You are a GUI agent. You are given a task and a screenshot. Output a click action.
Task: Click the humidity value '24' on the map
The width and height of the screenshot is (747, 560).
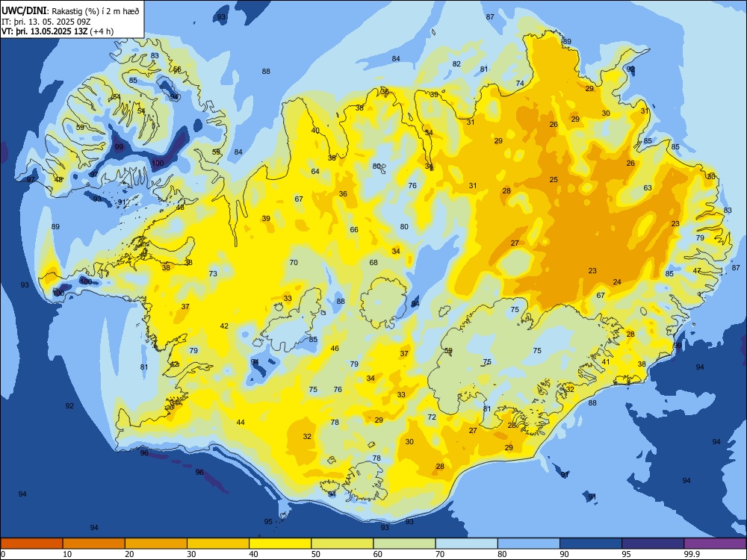617,282
